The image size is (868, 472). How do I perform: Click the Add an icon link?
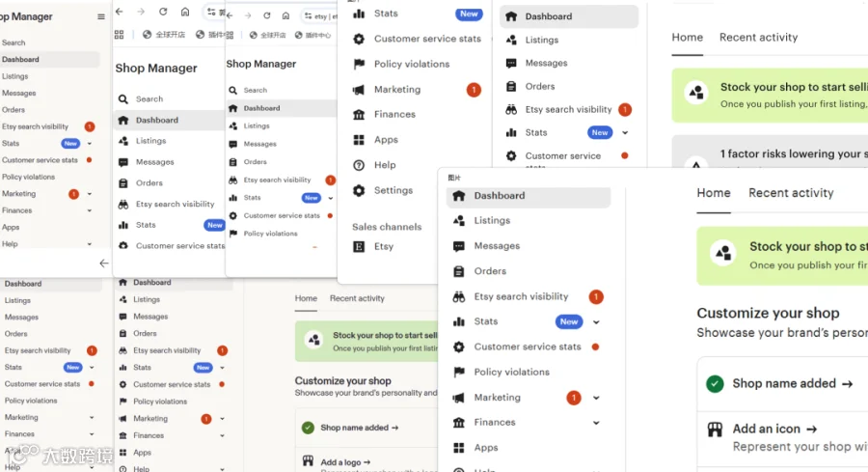[x=774, y=429]
